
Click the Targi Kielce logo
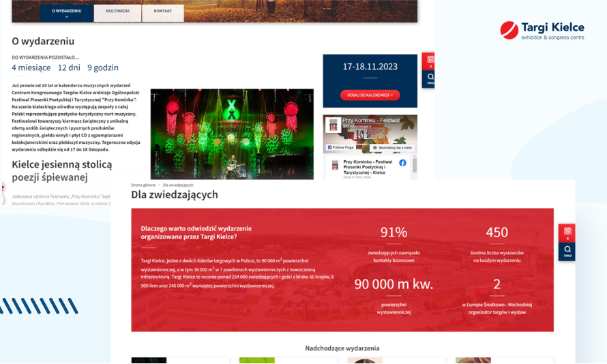(542, 31)
